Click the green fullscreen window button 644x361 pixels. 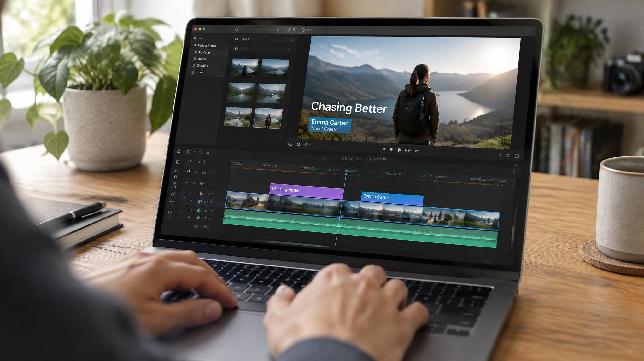point(204,29)
